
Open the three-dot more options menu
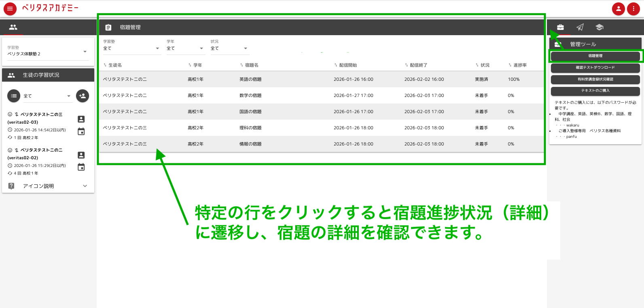pos(633,8)
